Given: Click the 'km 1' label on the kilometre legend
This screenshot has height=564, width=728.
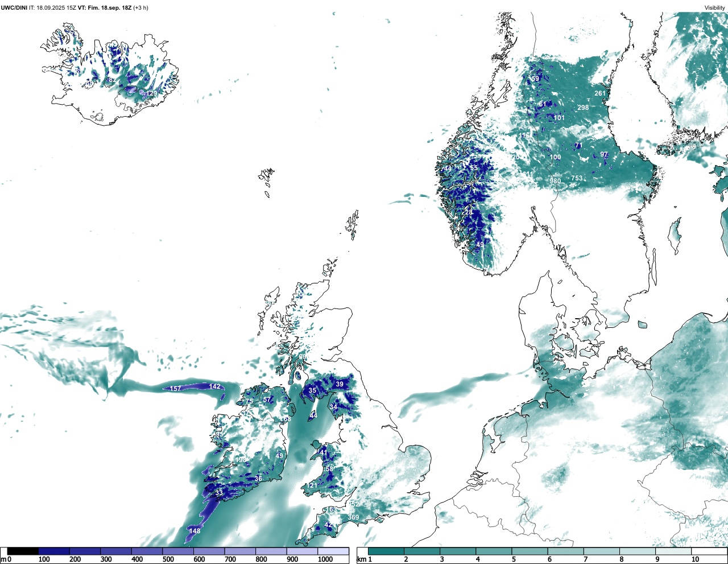Looking at the screenshot, I should [364, 559].
